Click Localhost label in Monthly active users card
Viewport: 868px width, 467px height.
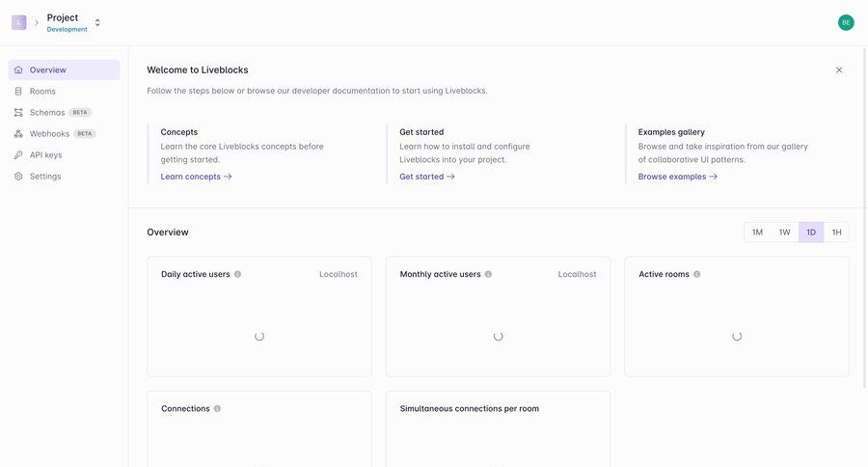pos(577,274)
